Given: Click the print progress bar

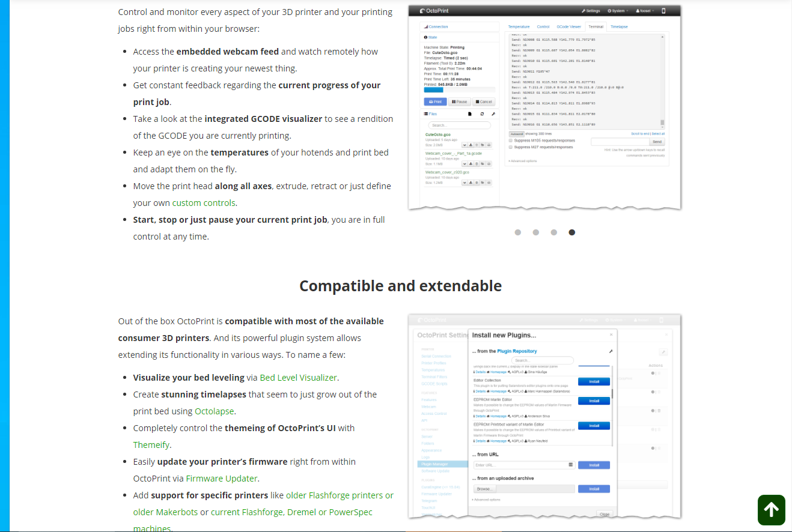Looking at the screenshot, I should [433, 89].
